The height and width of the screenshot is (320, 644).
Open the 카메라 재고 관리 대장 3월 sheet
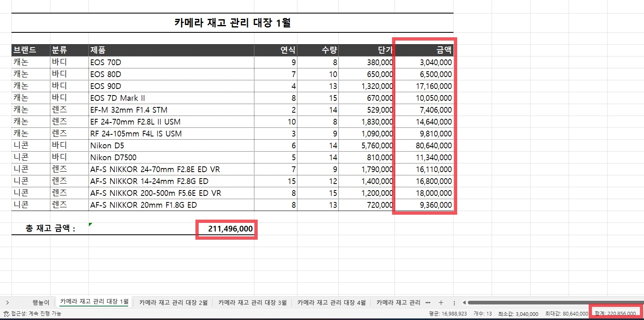click(x=252, y=302)
